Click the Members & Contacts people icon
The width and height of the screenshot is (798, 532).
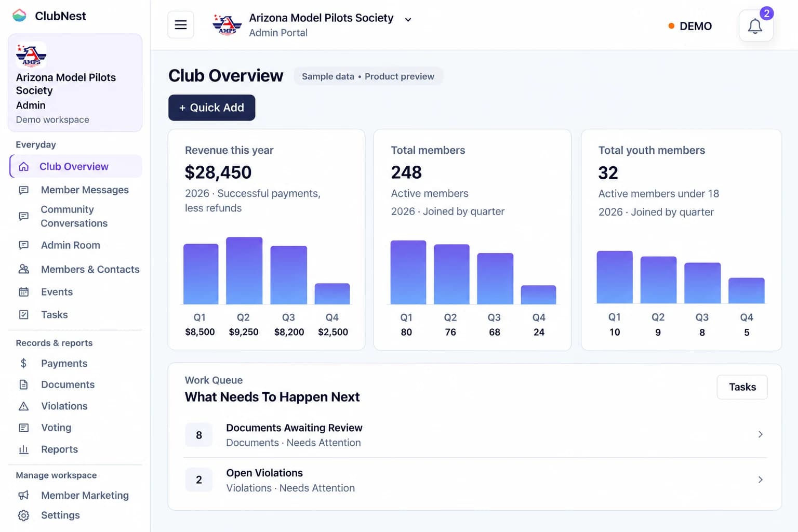tap(24, 269)
